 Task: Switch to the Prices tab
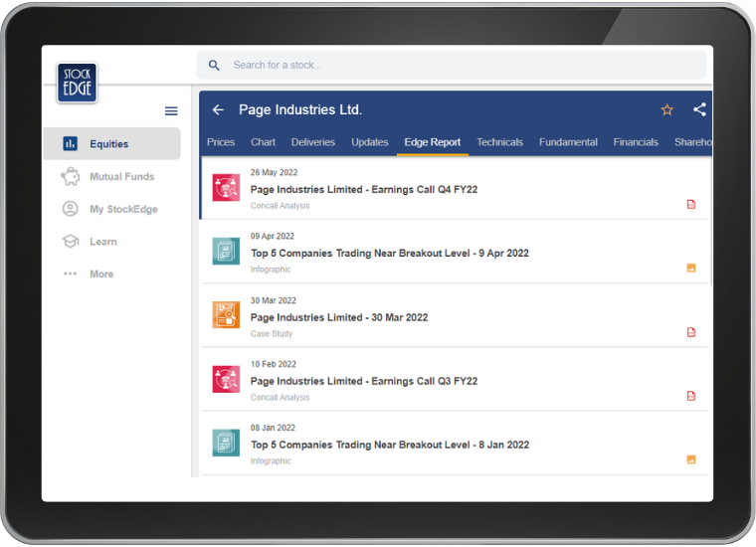point(221,142)
